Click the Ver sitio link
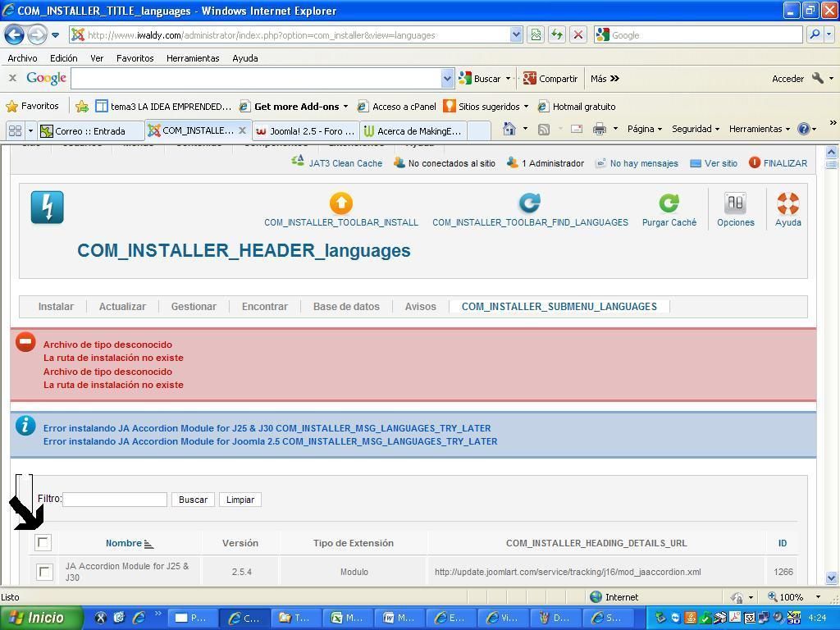 (714, 163)
